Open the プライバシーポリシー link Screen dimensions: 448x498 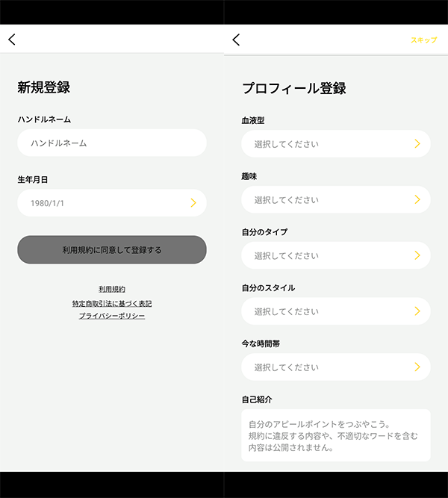click(112, 316)
